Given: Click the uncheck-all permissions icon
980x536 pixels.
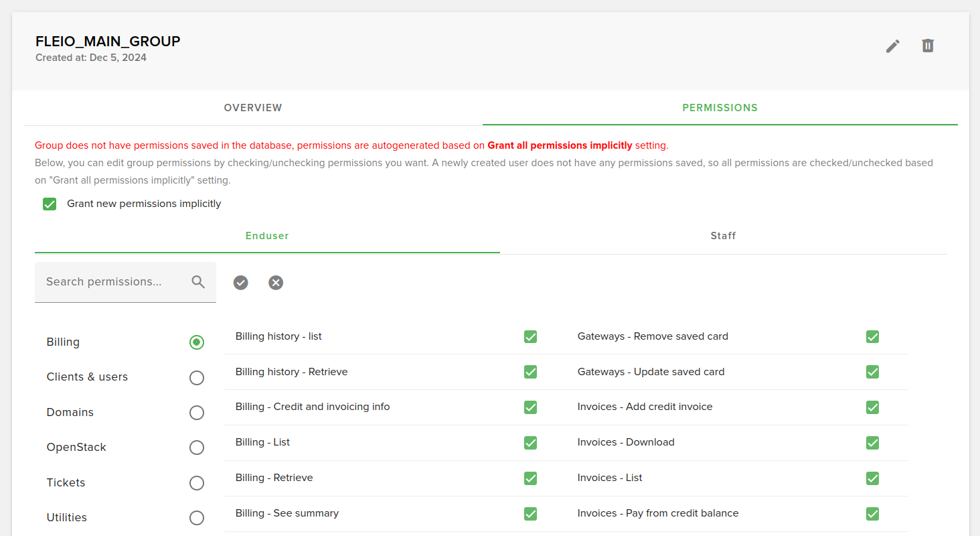Looking at the screenshot, I should click(275, 283).
